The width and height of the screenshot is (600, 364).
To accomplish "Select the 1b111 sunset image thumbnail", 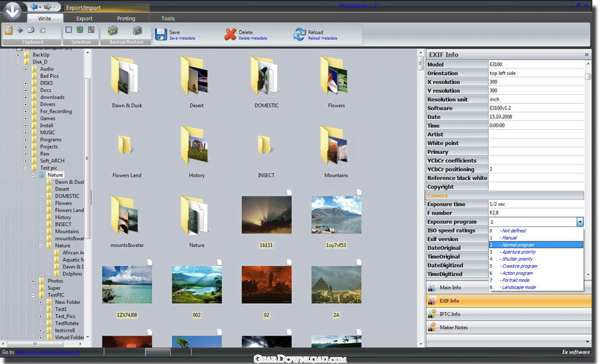I will 266,215.
